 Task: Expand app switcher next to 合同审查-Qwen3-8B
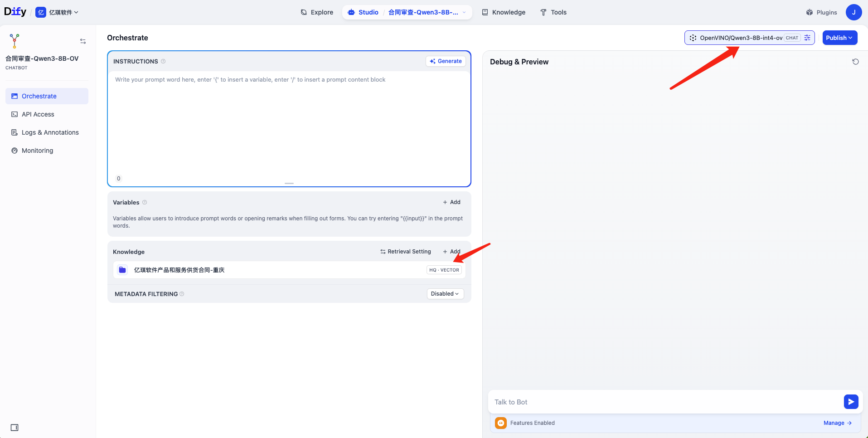[464, 12]
